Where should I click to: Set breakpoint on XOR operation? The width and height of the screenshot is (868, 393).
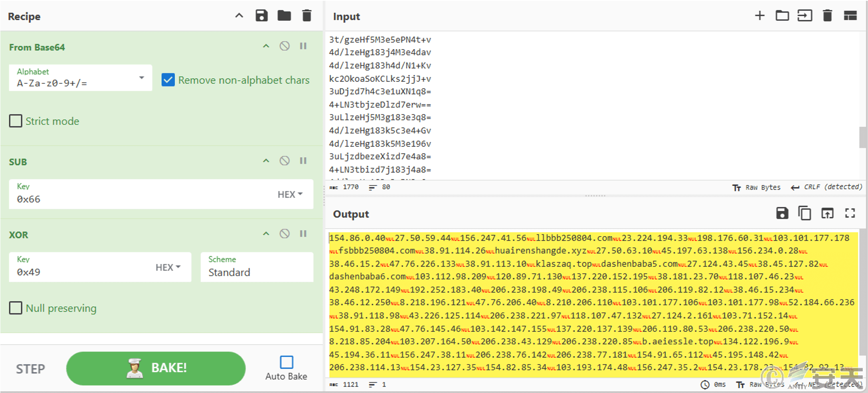[x=303, y=234]
